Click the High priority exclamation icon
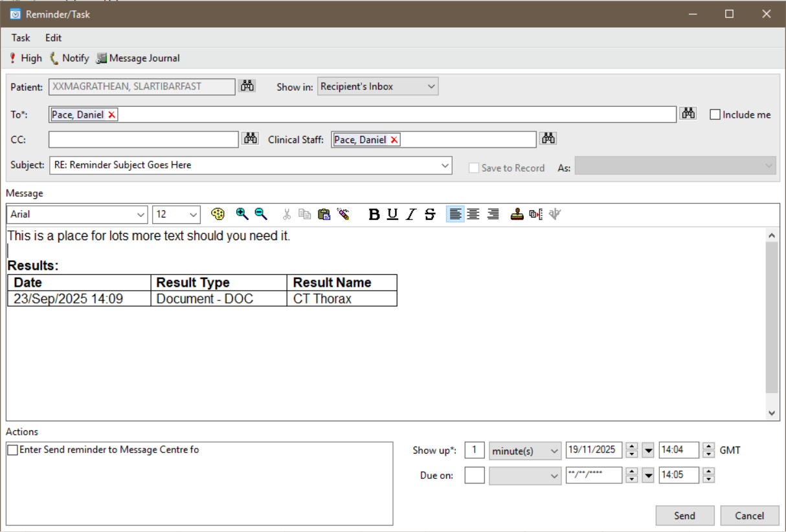 coord(12,58)
